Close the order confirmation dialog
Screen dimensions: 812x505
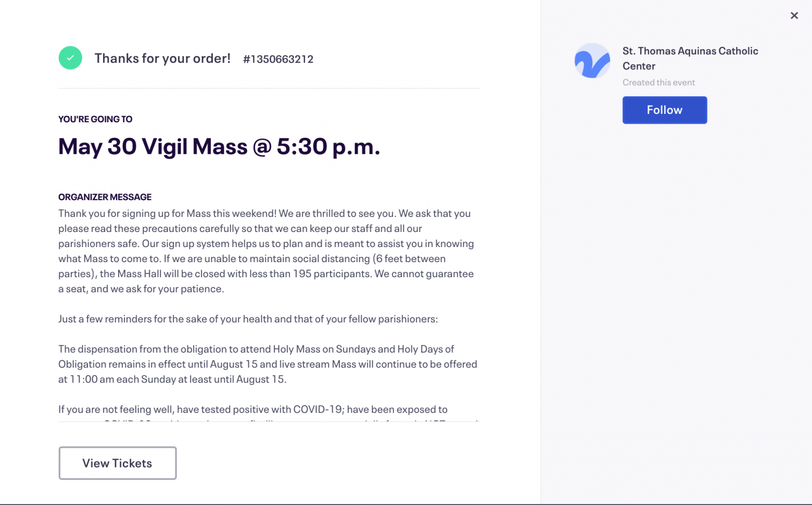794,16
